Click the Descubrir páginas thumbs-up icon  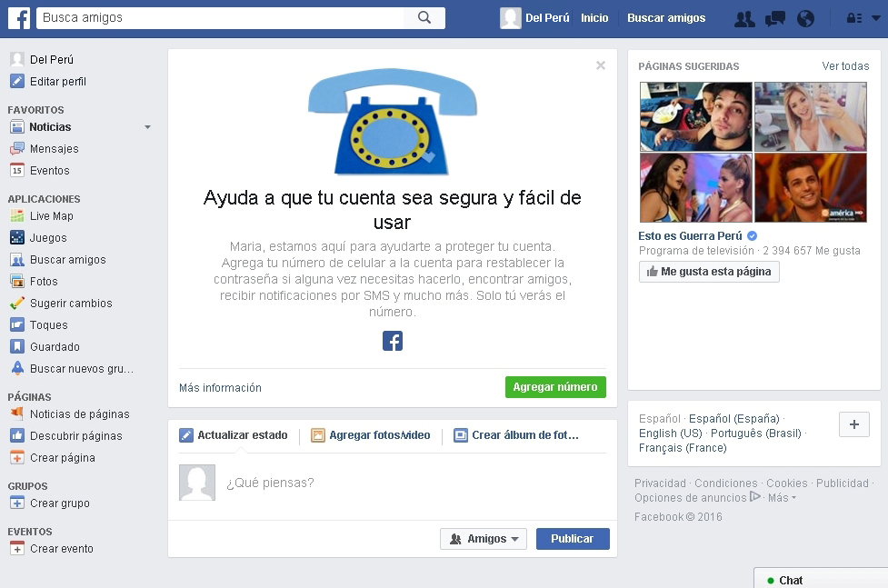[17, 435]
